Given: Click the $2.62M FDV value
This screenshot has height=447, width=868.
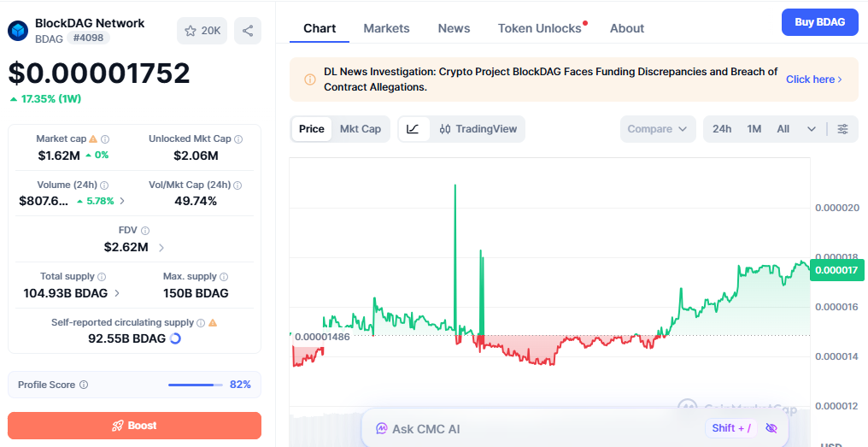Looking at the screenshot, I should 126,247.
